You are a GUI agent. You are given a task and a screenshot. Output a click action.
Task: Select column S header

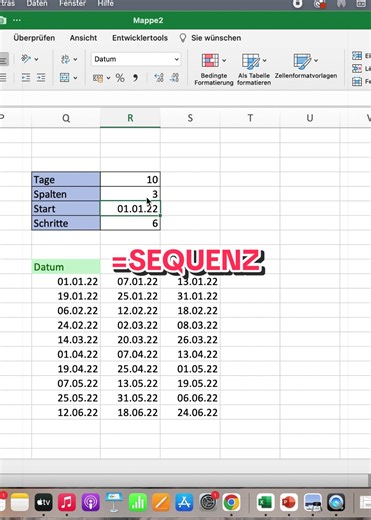(190, 118)
